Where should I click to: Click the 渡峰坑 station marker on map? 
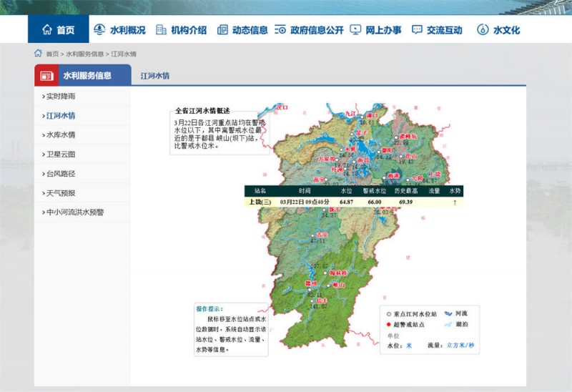pyautogui.click(x=396, y=137)
